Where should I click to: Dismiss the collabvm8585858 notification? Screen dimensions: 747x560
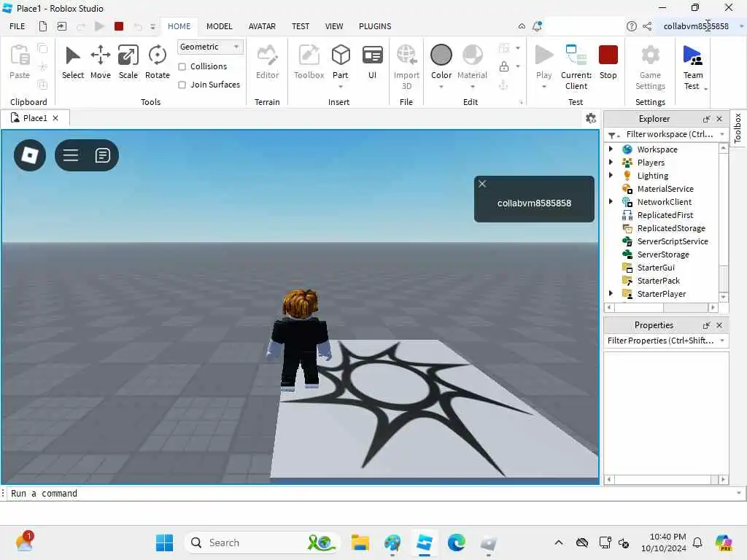(x=482, y=184)
